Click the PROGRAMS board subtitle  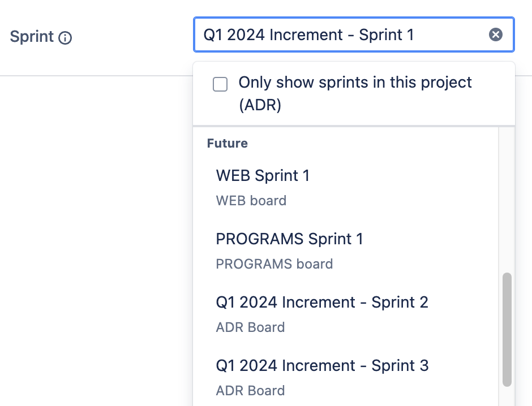[x=274, y=264]
